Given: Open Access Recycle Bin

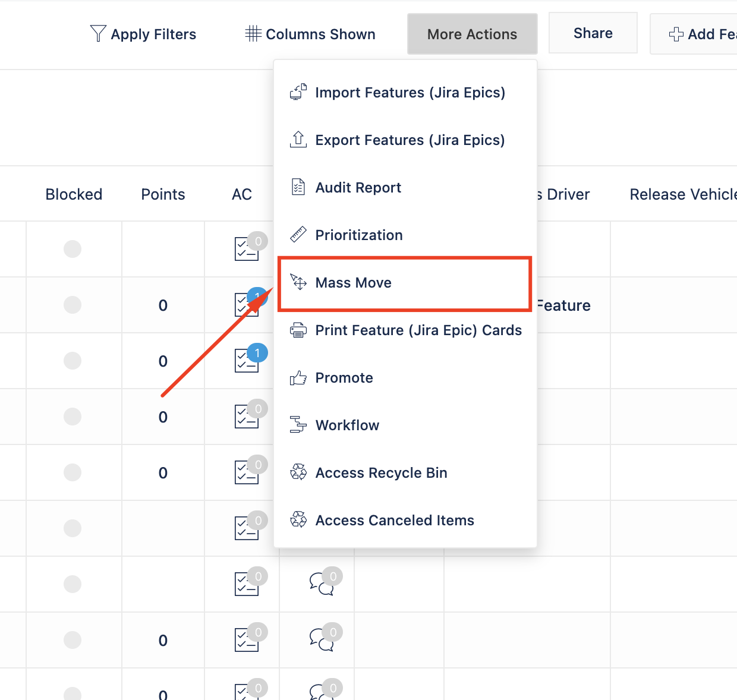Looking at the screenshot, I should point(405,473).
